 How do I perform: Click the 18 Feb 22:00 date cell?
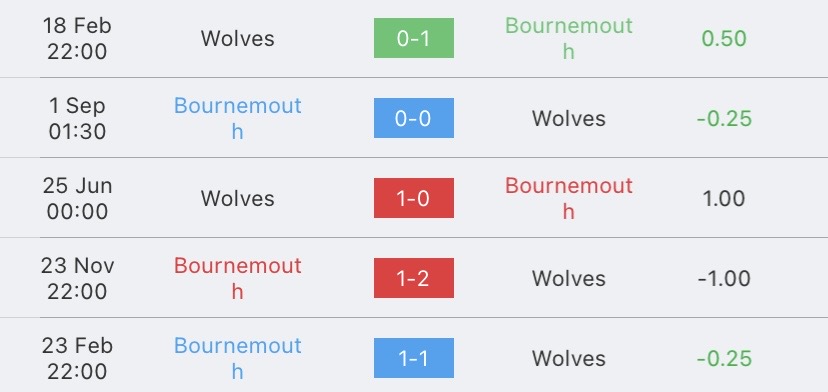tap(77, 38)
